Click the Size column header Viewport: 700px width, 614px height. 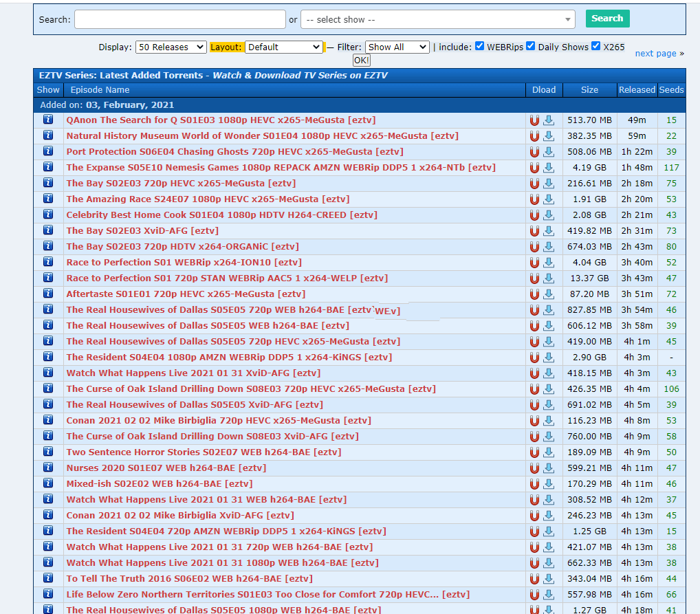(x=590, y=90)
